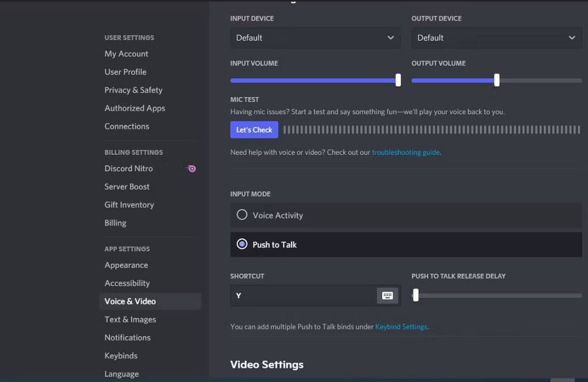Open the Appearance settings section
The width and height of the screenshot is (588, 382).
tap(126, 265)
